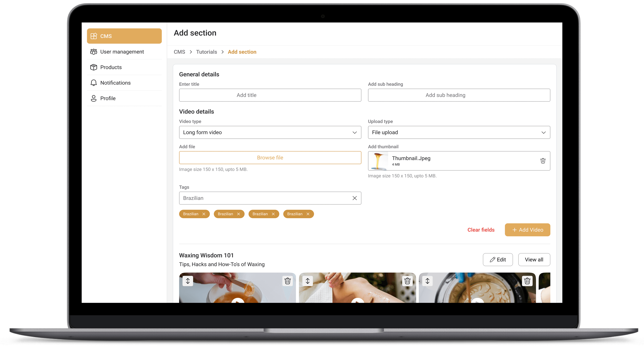Reorder the second video with arrows icon
This screenshot has width=644, height=362.
click(308, 281)
